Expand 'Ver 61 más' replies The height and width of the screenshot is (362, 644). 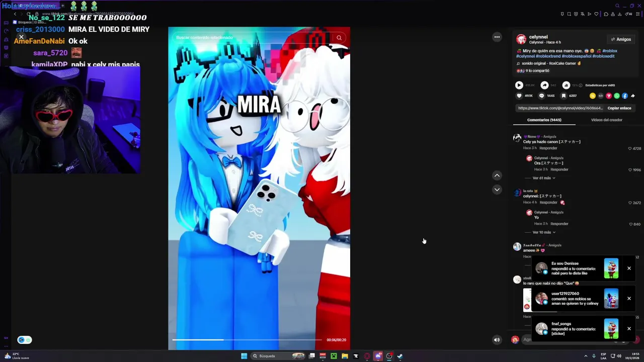[544, 178]
